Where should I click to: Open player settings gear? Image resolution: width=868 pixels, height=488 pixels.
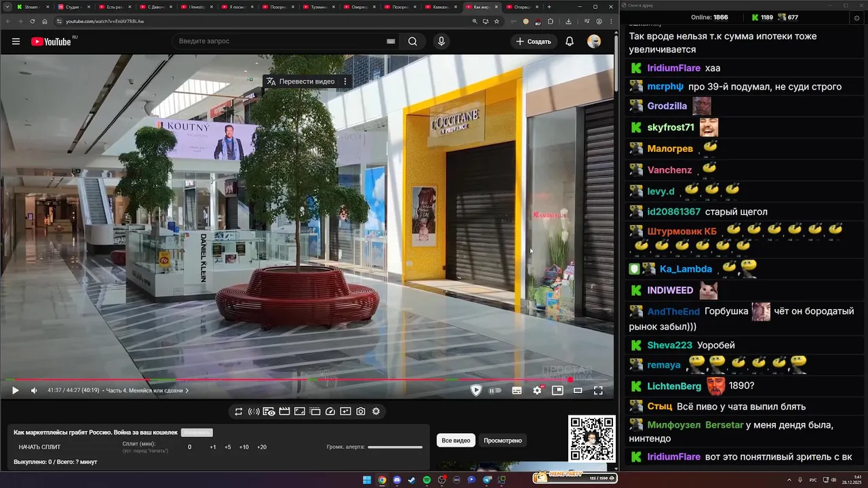pyautogui.click(x=537, y=390)
